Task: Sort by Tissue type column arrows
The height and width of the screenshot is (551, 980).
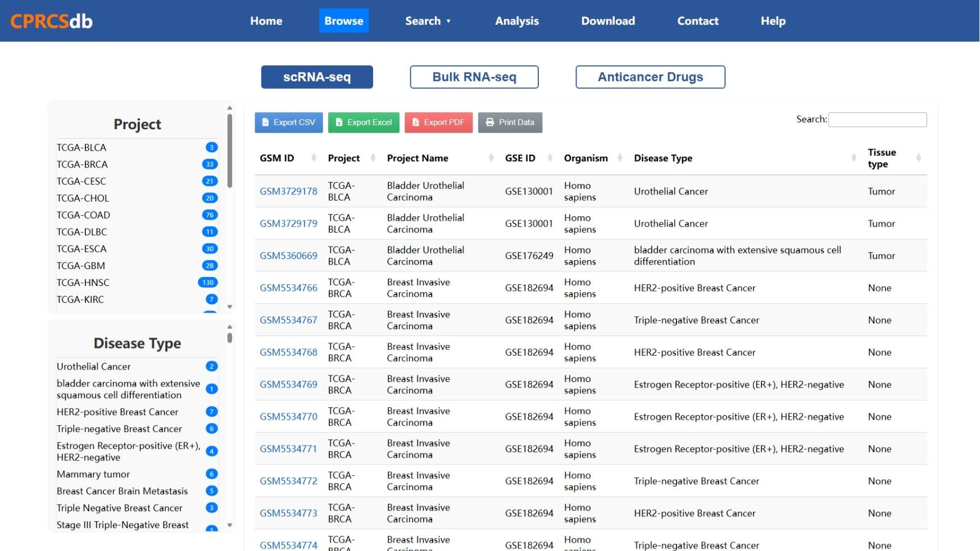Action: click(x=918, y=158)
